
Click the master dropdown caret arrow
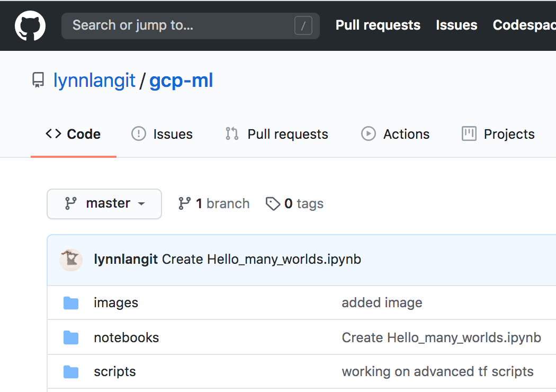tap(141, 204)
